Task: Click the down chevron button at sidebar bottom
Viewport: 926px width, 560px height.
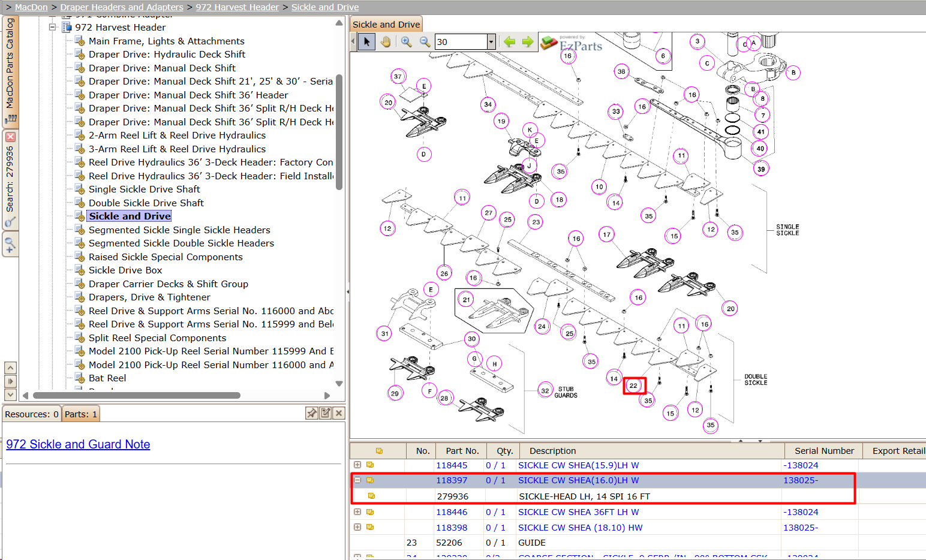Action: click(x=10, y=395)
